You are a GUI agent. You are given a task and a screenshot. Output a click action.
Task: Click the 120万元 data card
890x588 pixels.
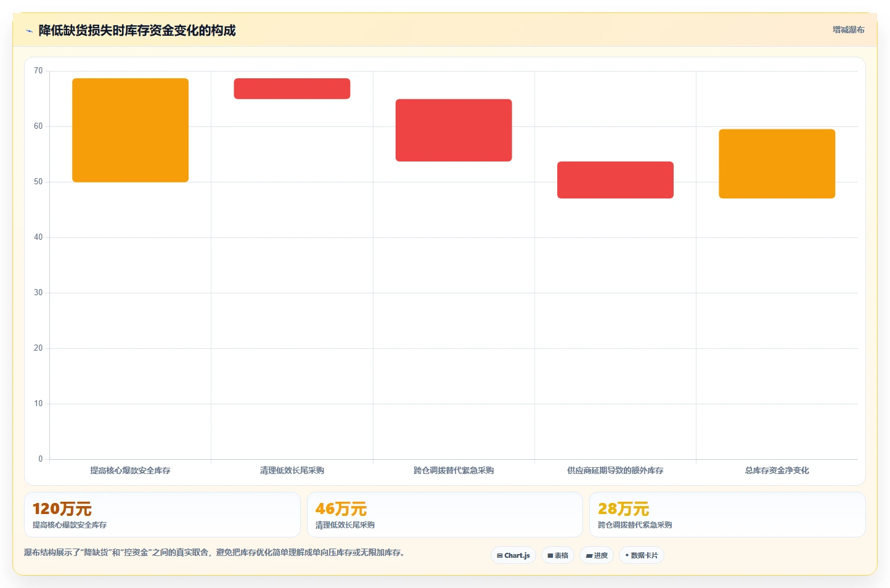[x=162, y=515]
